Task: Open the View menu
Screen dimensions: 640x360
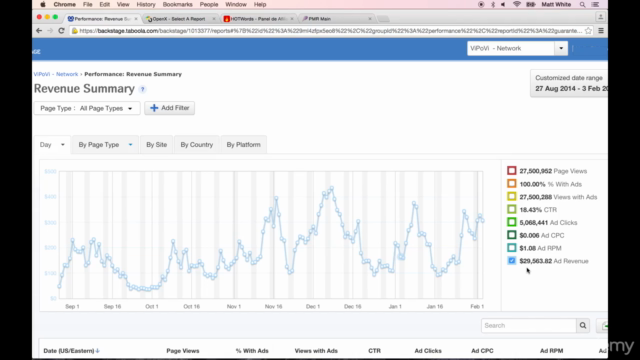Action: (x=123, y=4)
